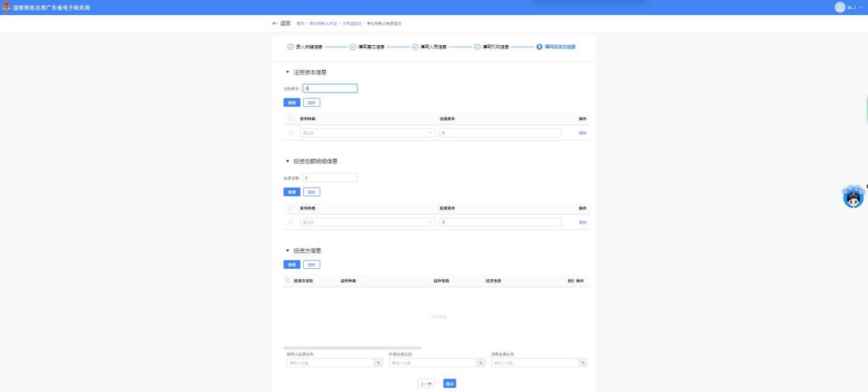This screenshot has width=868, height=392.
Task: Click the 填写基本信息 step check icon
Action: [353, 47]
